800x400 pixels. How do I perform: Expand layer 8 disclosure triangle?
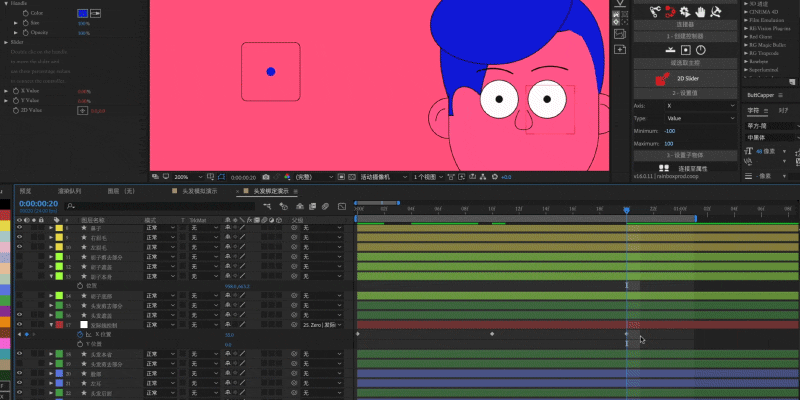coord(51,228)
